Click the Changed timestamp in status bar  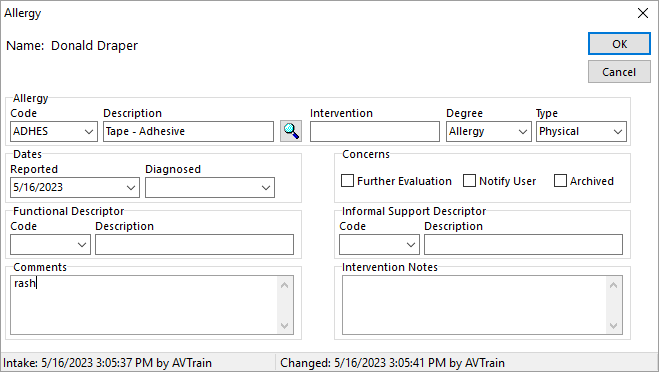(x=393, y=363)
